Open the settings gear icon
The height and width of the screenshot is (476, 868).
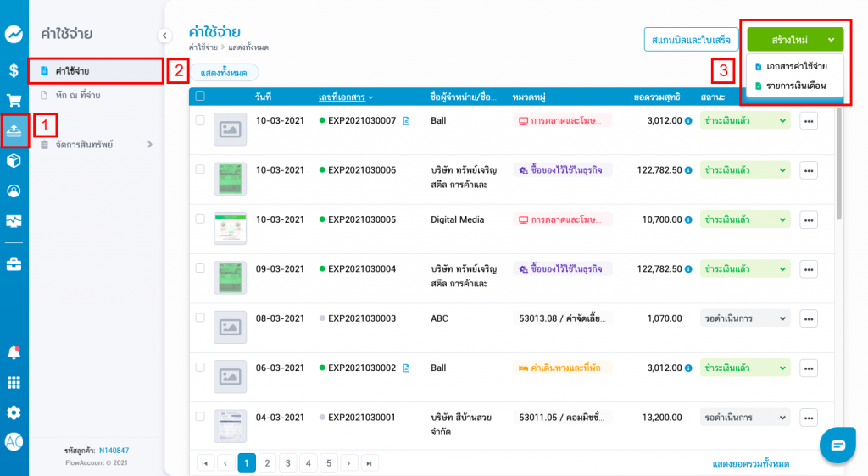coord(14,412)
